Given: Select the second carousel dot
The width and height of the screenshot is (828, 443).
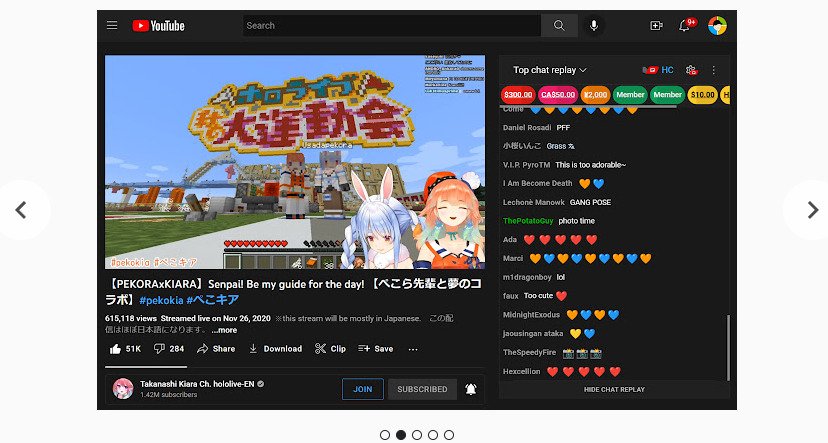Looking at the screenshot, I should (x=401, y=435).
